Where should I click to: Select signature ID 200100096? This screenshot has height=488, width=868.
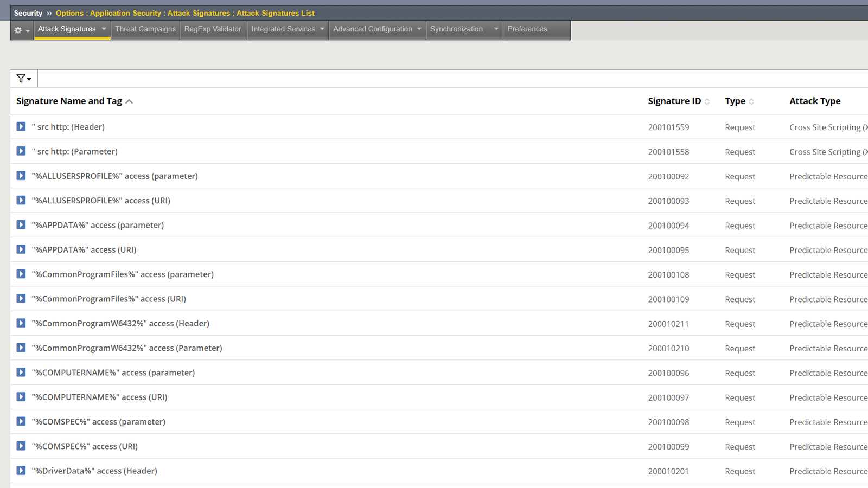click(x=668, y=373)
